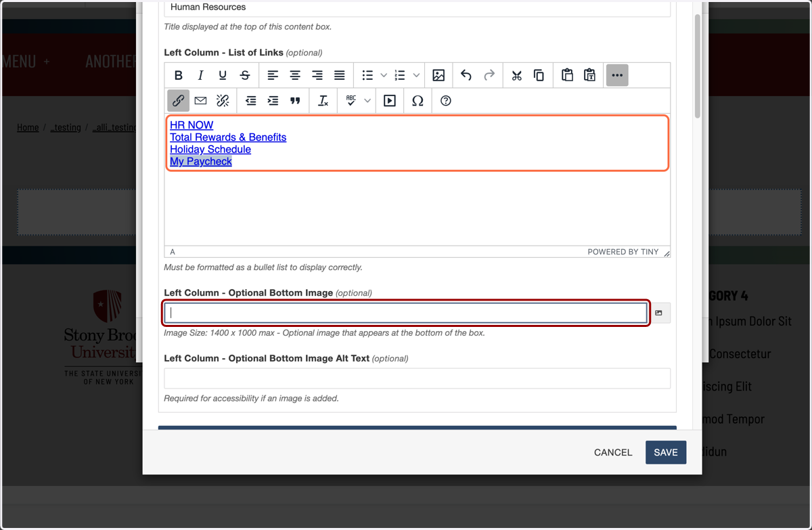Open the Home breadcrumb link

pos(28,127)
